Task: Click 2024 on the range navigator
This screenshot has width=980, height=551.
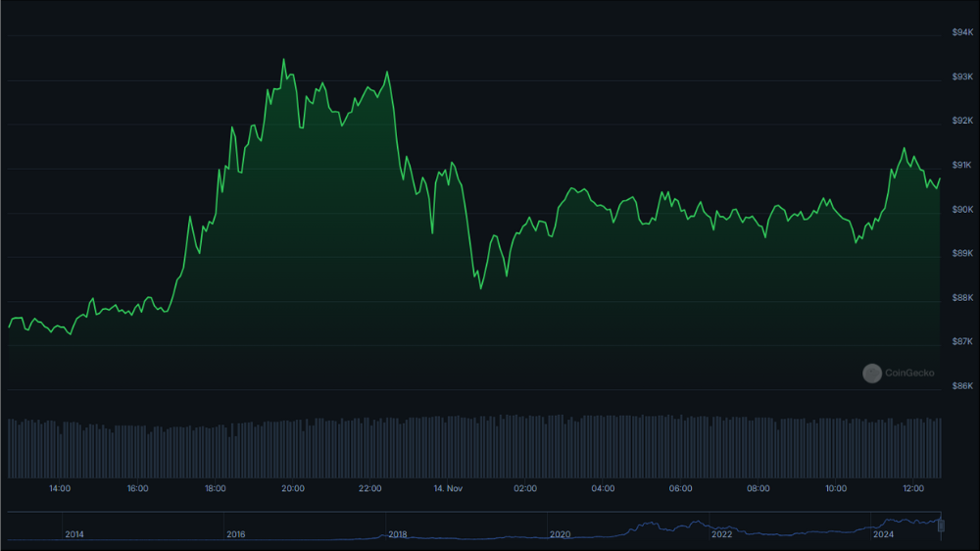Action: point(883,534)
